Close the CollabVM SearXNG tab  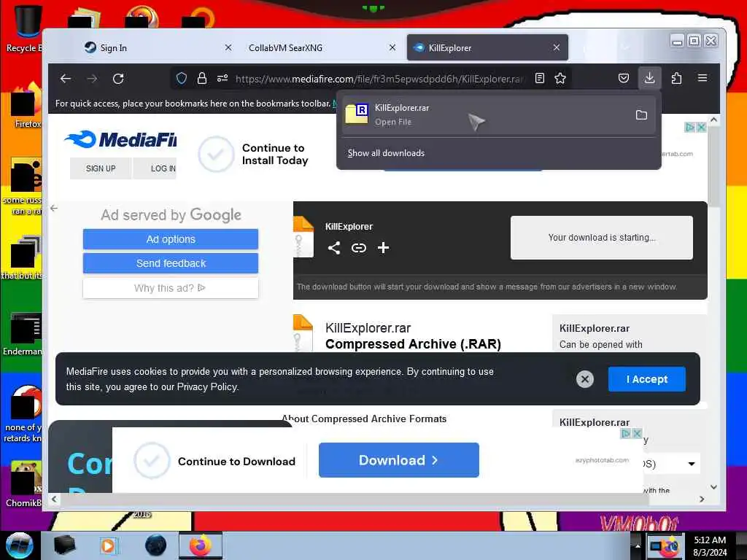tap(392, 47)
